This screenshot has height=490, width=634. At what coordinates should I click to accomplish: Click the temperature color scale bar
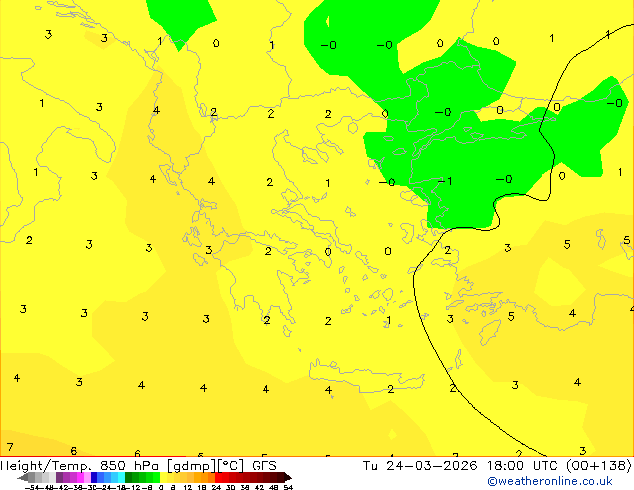pyautogui.click(x=154, y=477)
